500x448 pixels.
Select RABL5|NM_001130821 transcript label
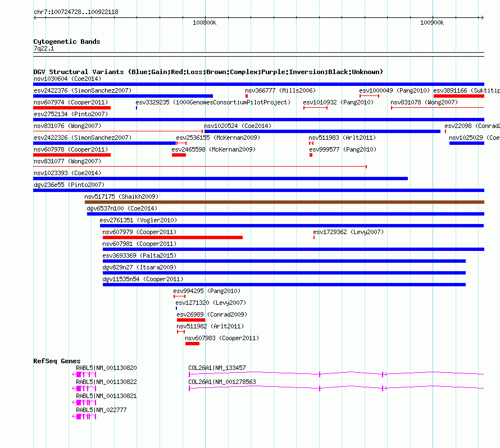point(106,396)
